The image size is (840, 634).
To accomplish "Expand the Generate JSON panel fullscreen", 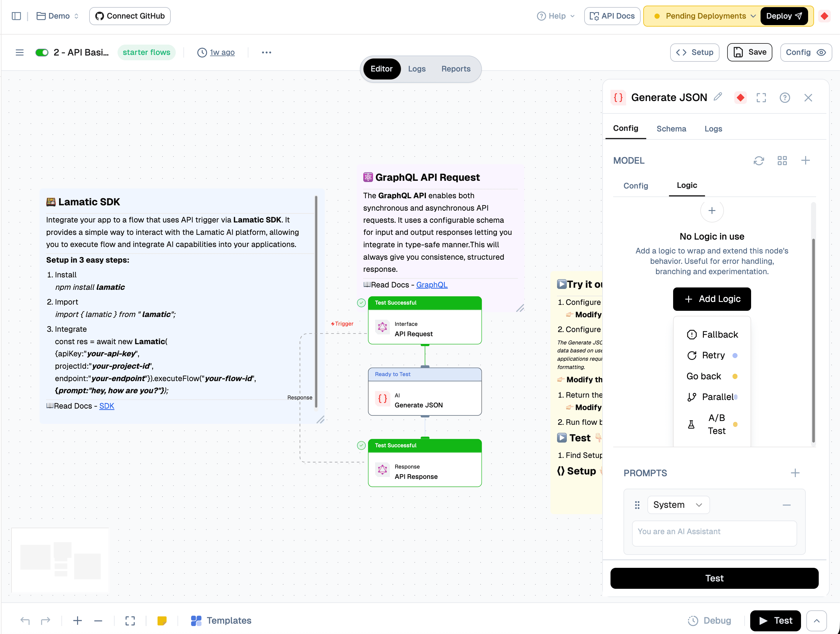I will [761, 97].
